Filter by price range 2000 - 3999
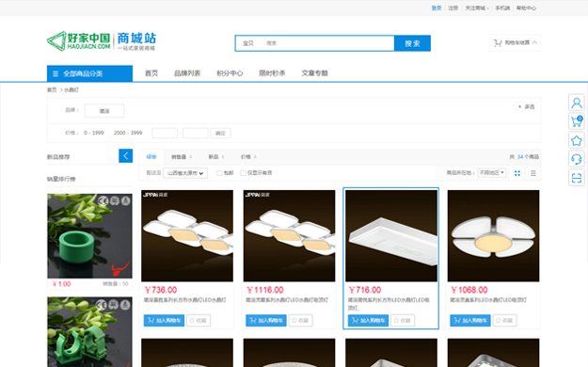The width and height of the screenshot is (588, 367). click(128, 133)
